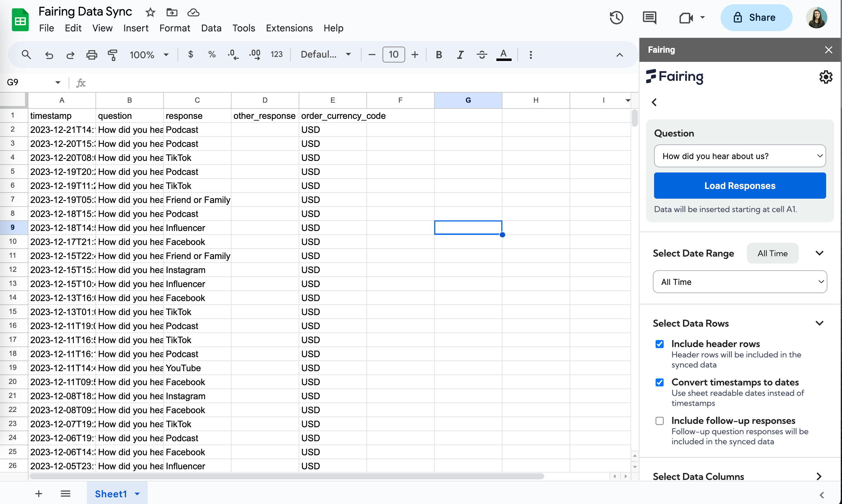
Task: Open the paint format tool
Action: pyautogui.click(x=112, y=55)
